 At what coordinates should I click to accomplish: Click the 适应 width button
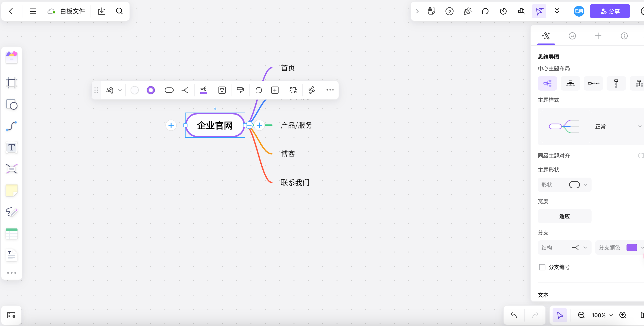[x=564, y=216]
